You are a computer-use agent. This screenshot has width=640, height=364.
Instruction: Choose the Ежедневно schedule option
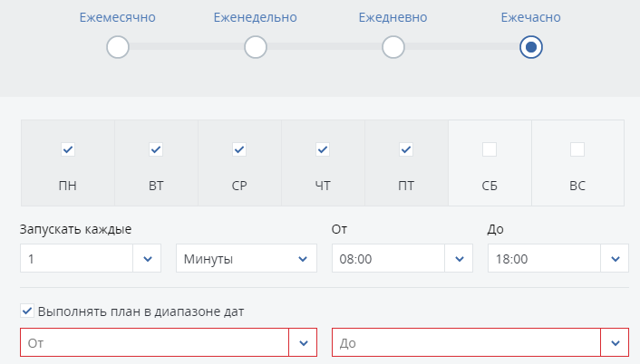tap(393, 47)
